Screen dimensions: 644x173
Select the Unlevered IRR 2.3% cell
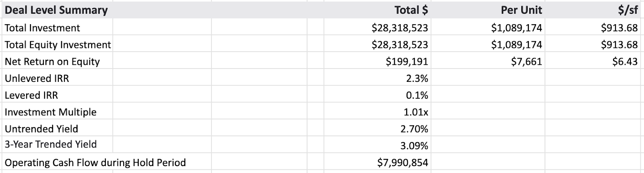(369, 78)
